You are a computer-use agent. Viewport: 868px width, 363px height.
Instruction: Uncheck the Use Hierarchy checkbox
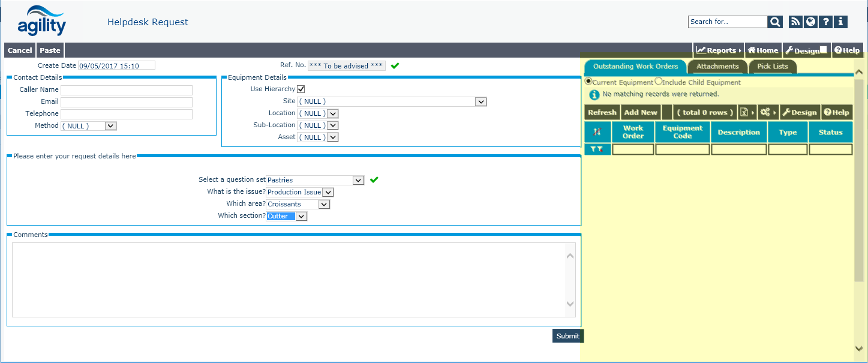(x=301, y=89)
